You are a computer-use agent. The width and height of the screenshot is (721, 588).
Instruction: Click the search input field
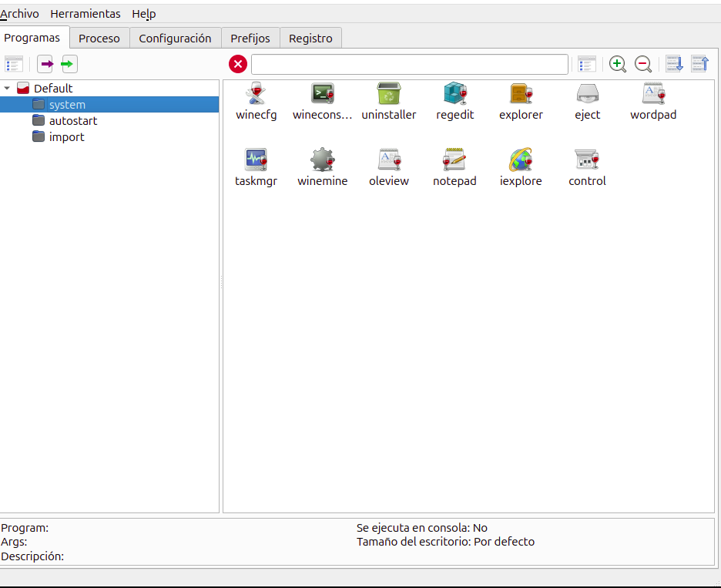click(409, 64)
